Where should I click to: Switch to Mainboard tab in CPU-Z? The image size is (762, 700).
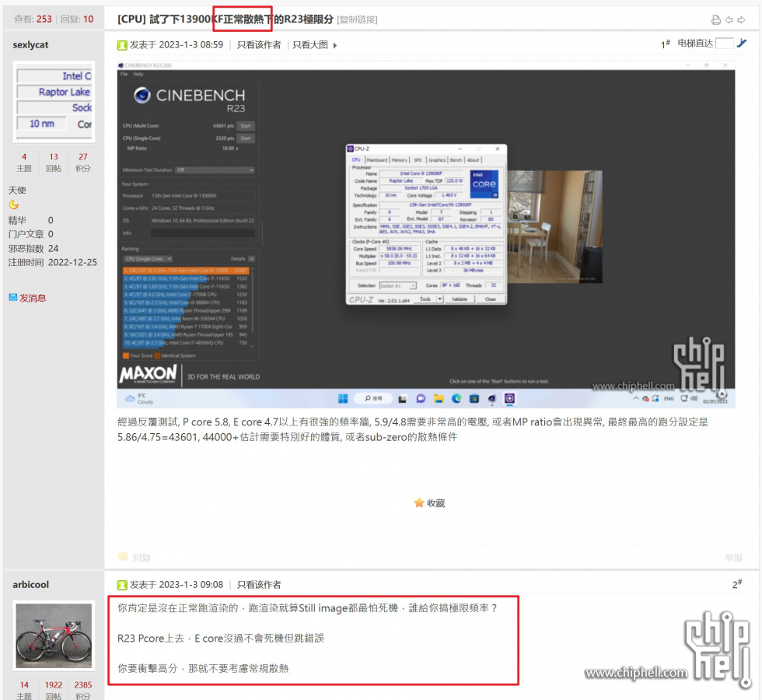point(377,160)
